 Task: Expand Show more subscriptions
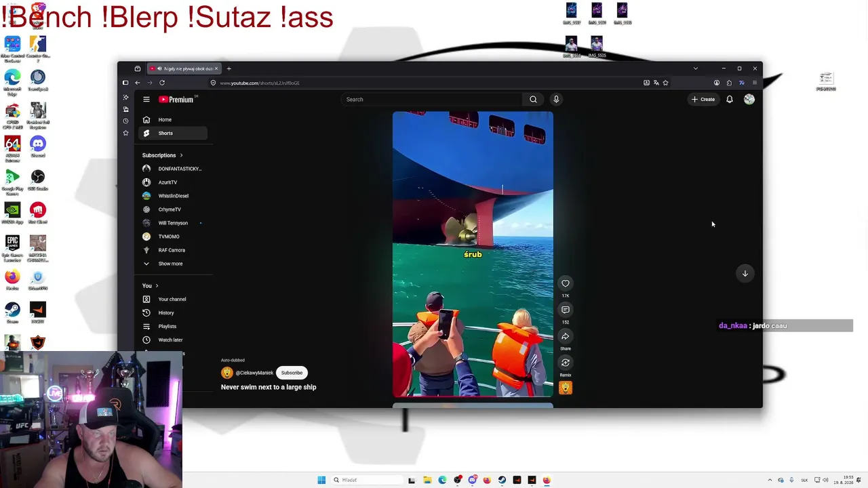click(x=173, y=264)
